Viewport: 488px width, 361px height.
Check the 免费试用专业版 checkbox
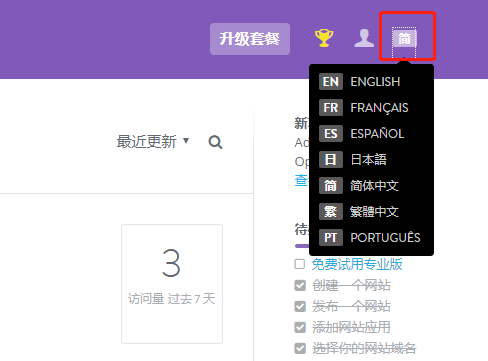point(300,264)
